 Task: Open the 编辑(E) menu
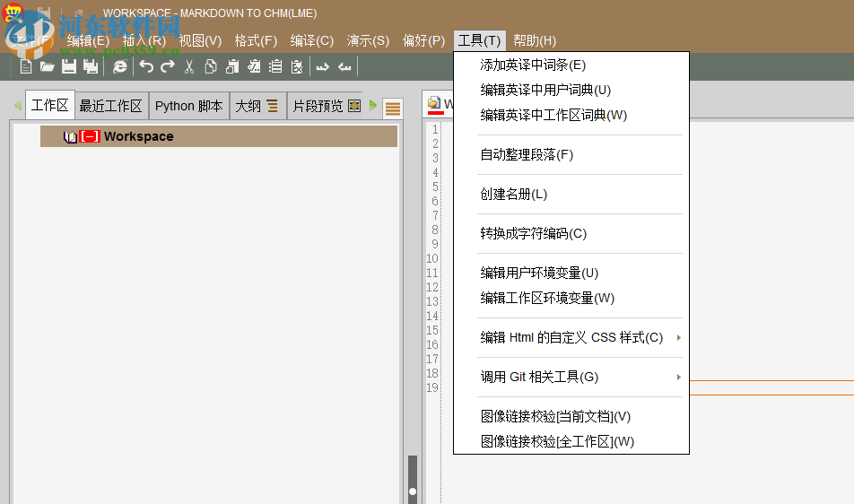tap(88, 41)
